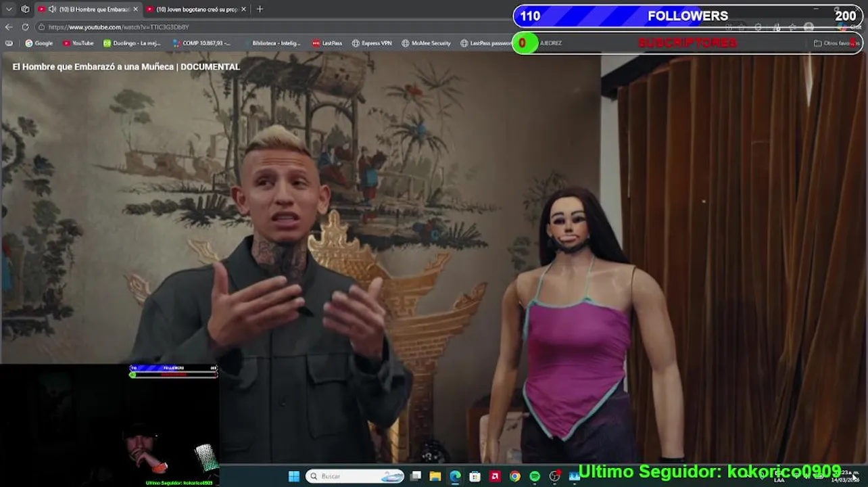
Task: Open the blue app icon at taskbar end
Action: [x=575, y=476]
